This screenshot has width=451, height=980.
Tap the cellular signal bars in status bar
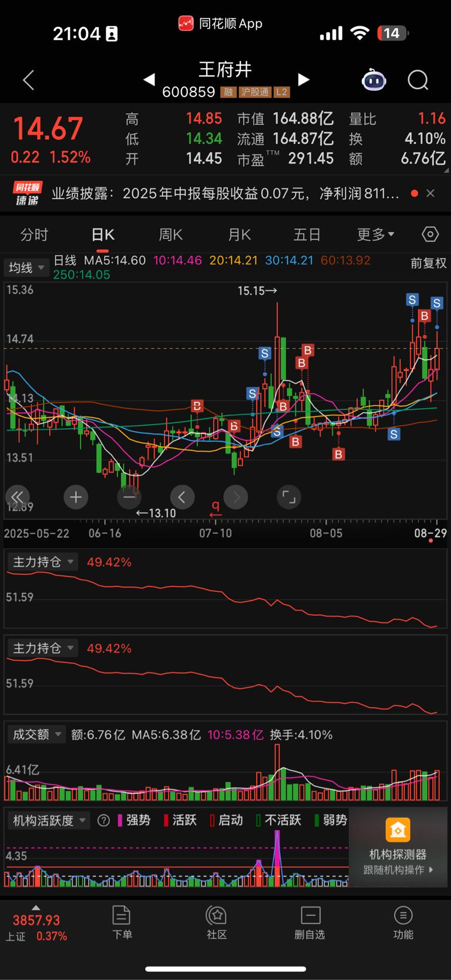[331, 33]
